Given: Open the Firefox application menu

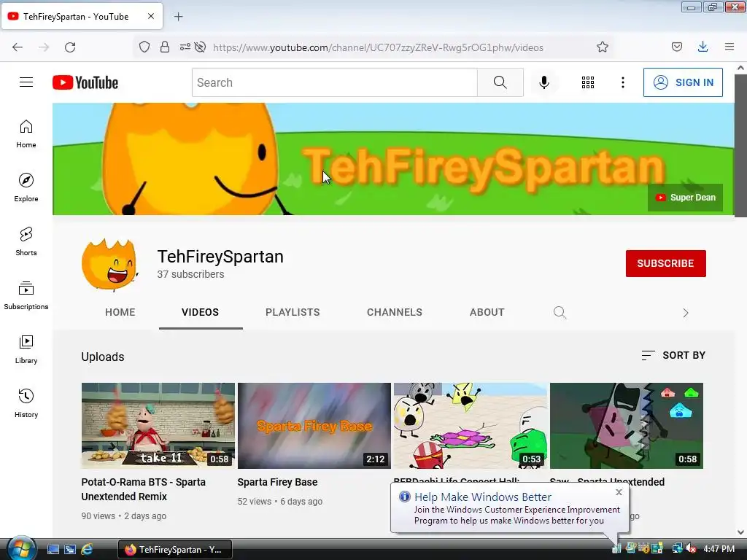Looking at the screenshot, I should click(729, 47).
